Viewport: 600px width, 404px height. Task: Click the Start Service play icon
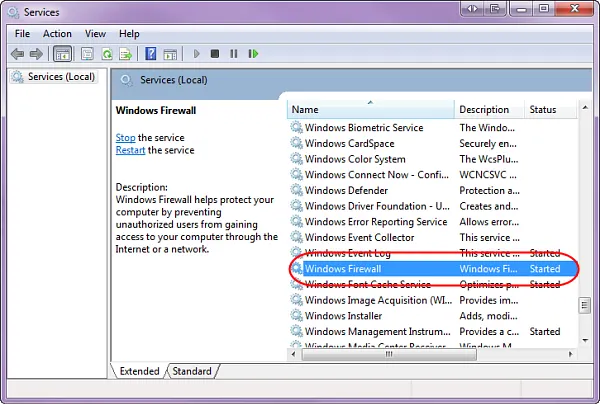point(196,54)
